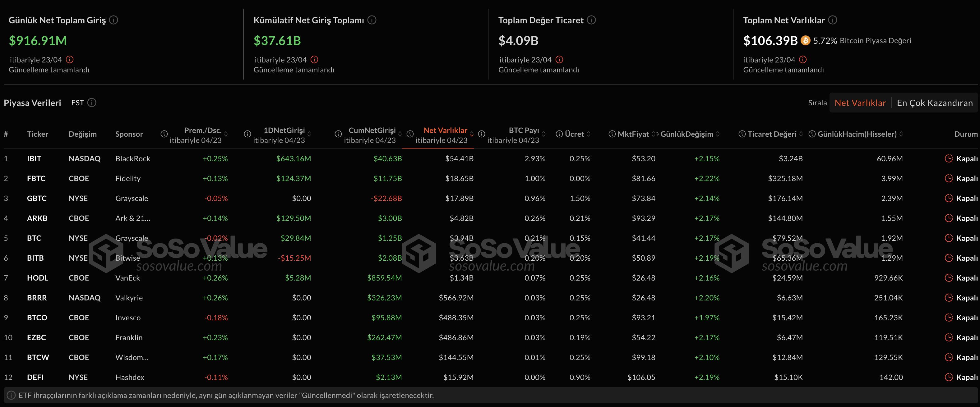Click info icon beside Toplam Değer Ticaret
This screenshot has height=407, width=980.
[591, 20]
